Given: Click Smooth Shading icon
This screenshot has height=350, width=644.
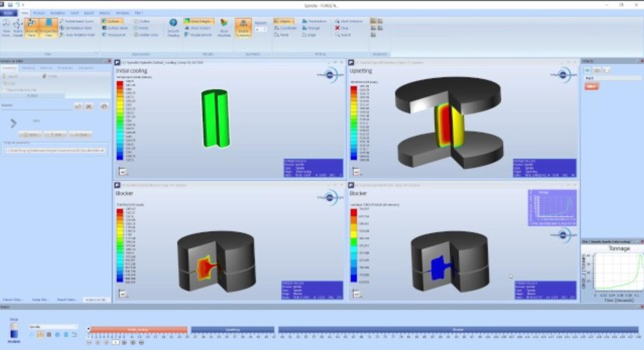Looking at the screenshot, I should (173, 28).
